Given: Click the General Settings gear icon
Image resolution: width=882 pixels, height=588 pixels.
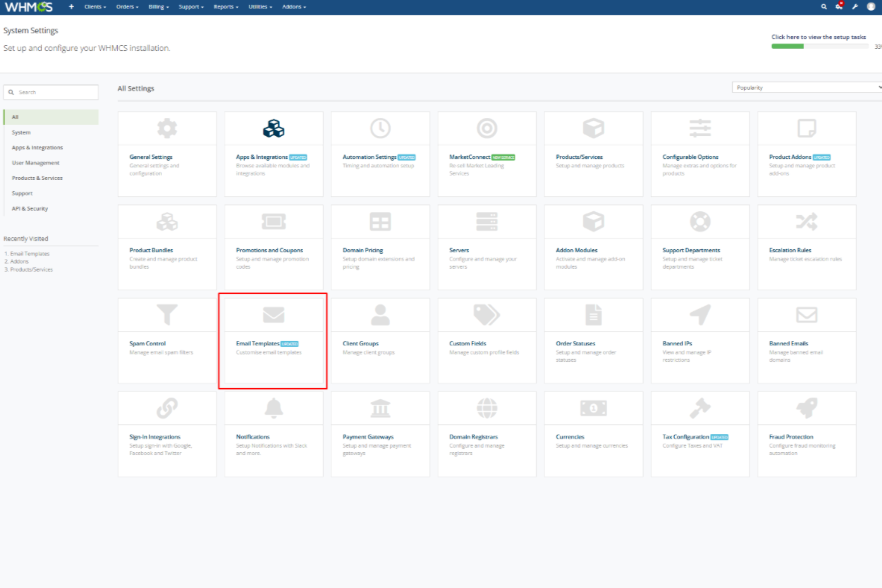Looking at the screenshot, I should tap(167, 129).
